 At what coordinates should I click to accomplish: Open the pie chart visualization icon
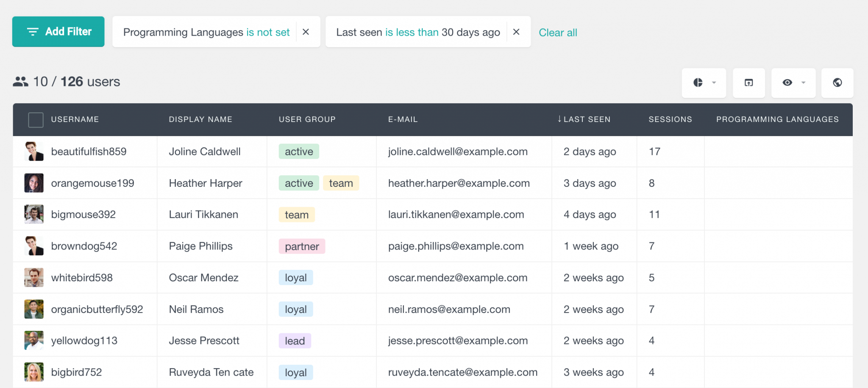699,83
